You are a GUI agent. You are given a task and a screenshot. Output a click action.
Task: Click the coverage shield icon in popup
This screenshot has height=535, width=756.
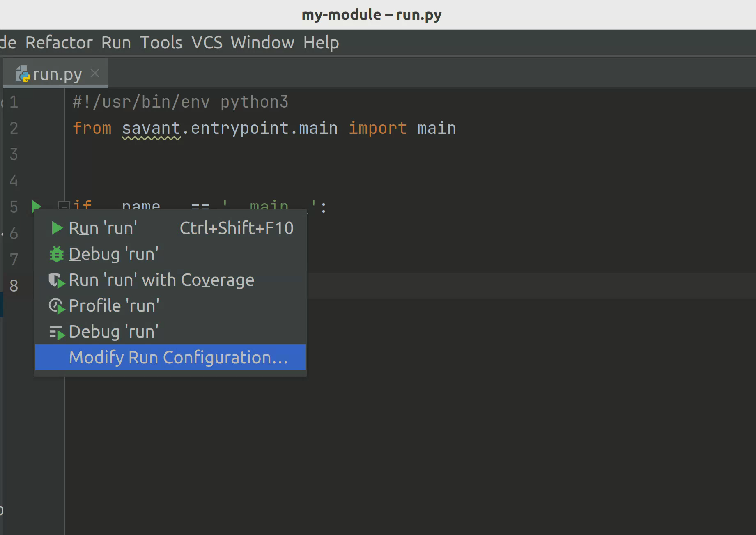[x=57, y=280]
